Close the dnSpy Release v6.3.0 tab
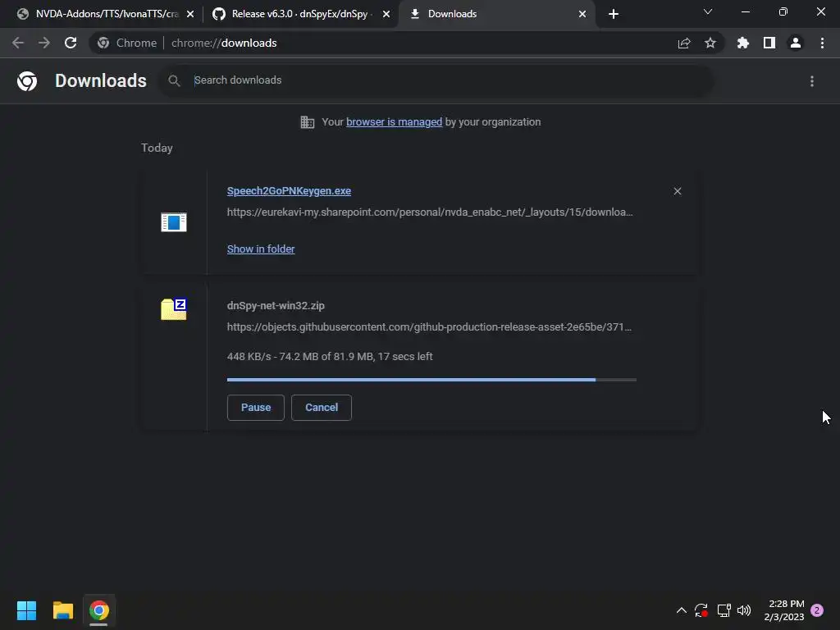This screenshot has width=840, height=630. (x=386, y=15)
